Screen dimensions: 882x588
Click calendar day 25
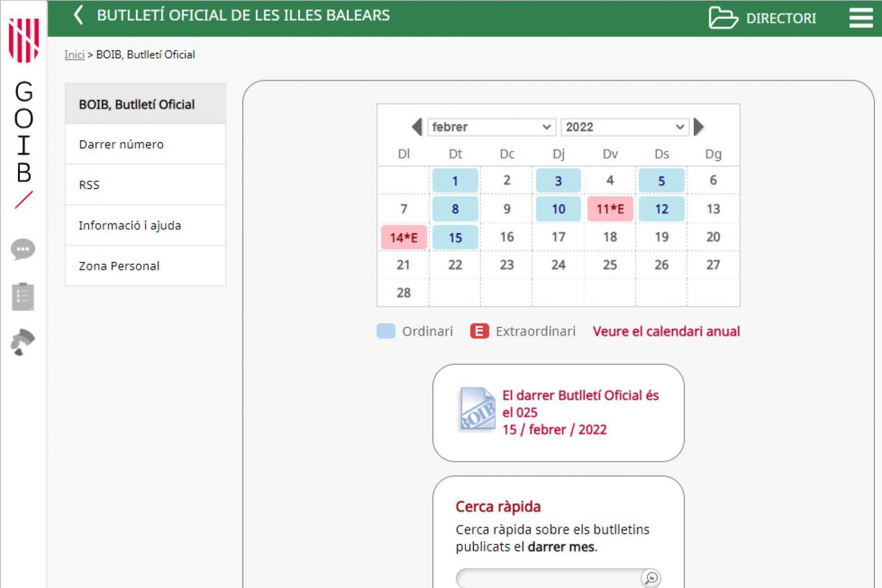[610, 265]
